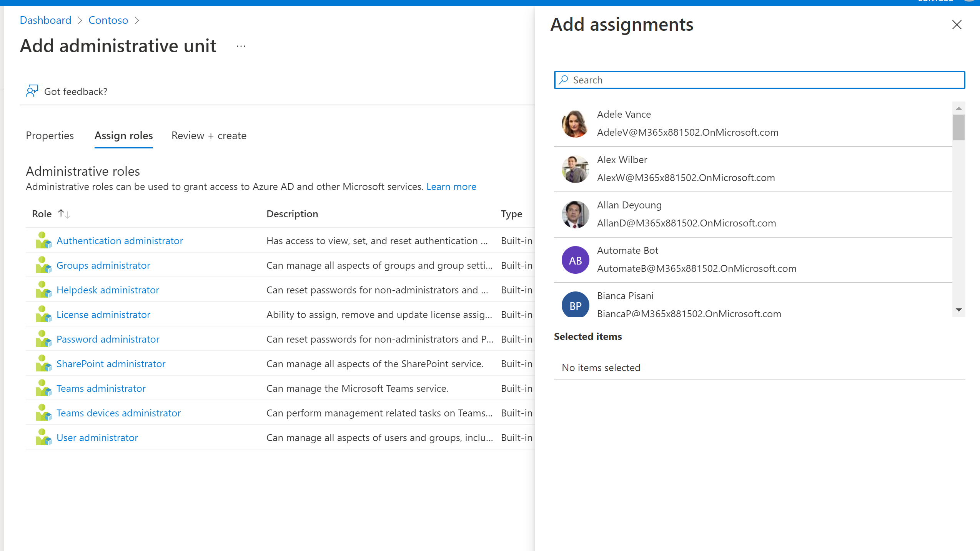Viewport: 980px width, 551px height.
Task: Click the Got feedback person icon
Action: coord(32,91)
